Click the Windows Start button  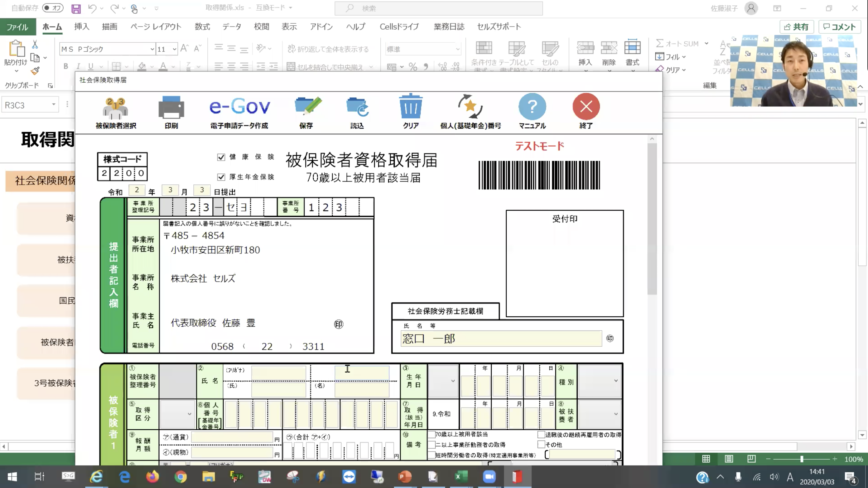[x=12, y=476]
